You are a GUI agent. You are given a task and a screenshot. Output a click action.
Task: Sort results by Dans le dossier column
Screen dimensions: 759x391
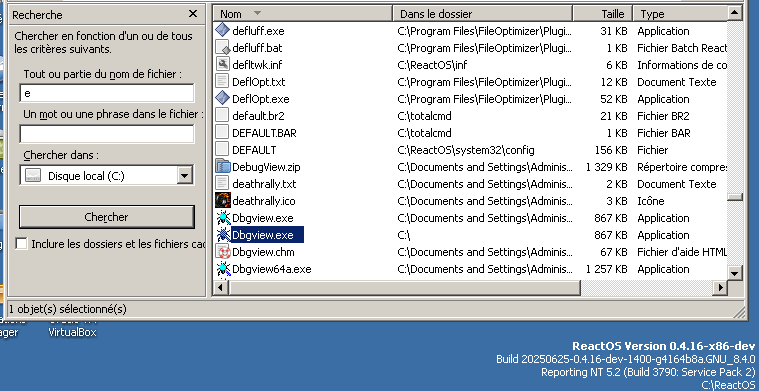pyautogui.click(x=483, y=14)
